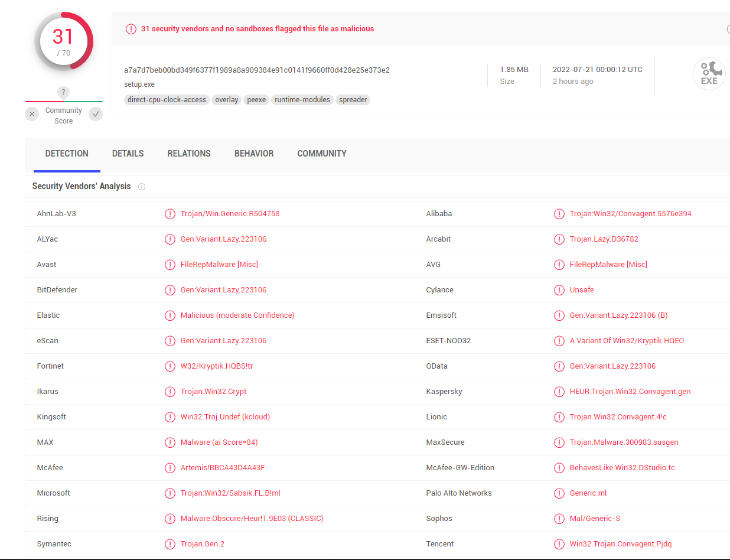Click the alert icon for Symantec detection

click(x=170, y=544)
